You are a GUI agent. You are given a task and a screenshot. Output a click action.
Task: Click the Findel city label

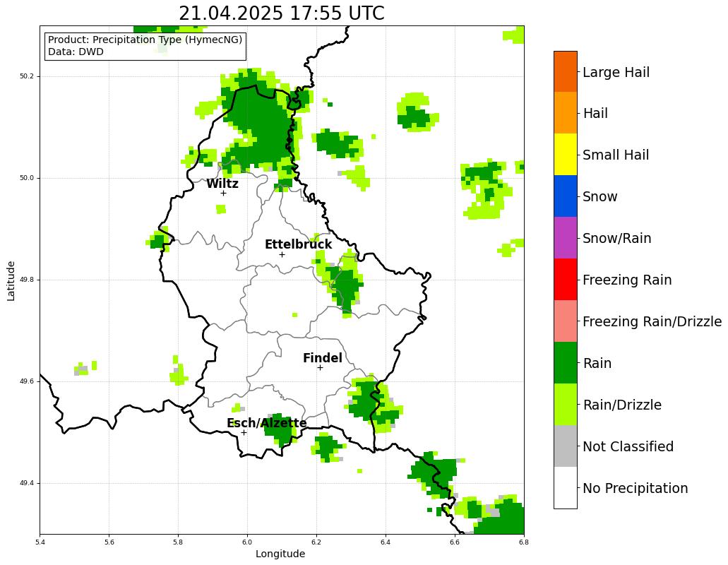(323, 358)
